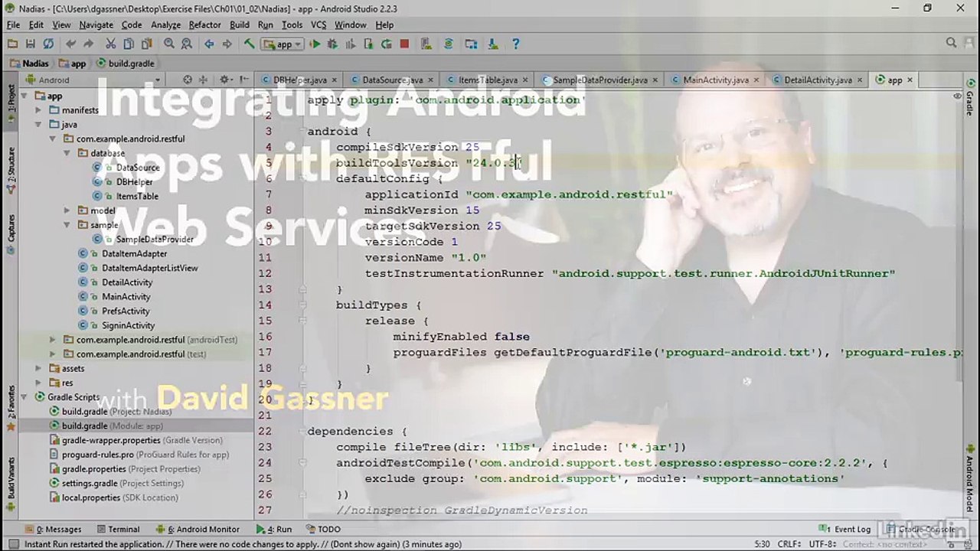Viewport: 980px width, 551px height.
Task: Close the DataSource.java tab
Action: 430,80
